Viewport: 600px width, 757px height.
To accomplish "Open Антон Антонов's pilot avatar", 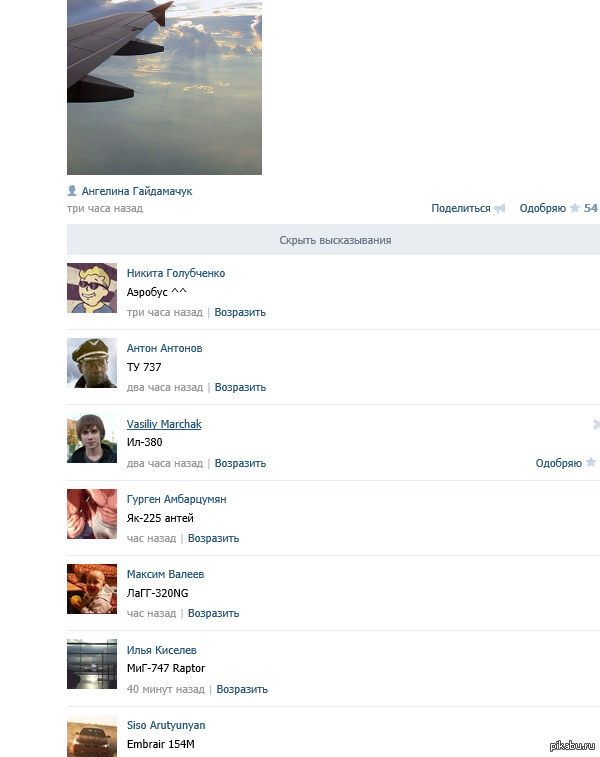I will (x=92, y=363).
